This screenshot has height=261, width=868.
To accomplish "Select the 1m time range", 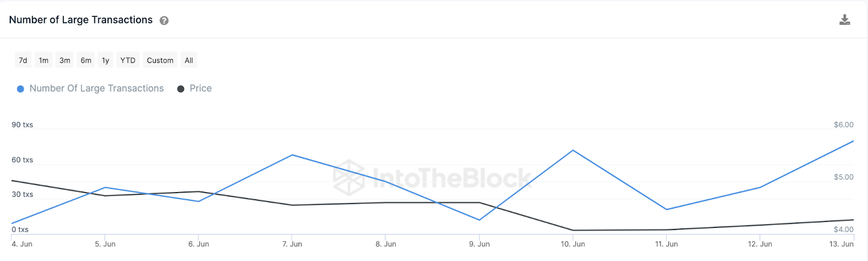I will (43, 60).
